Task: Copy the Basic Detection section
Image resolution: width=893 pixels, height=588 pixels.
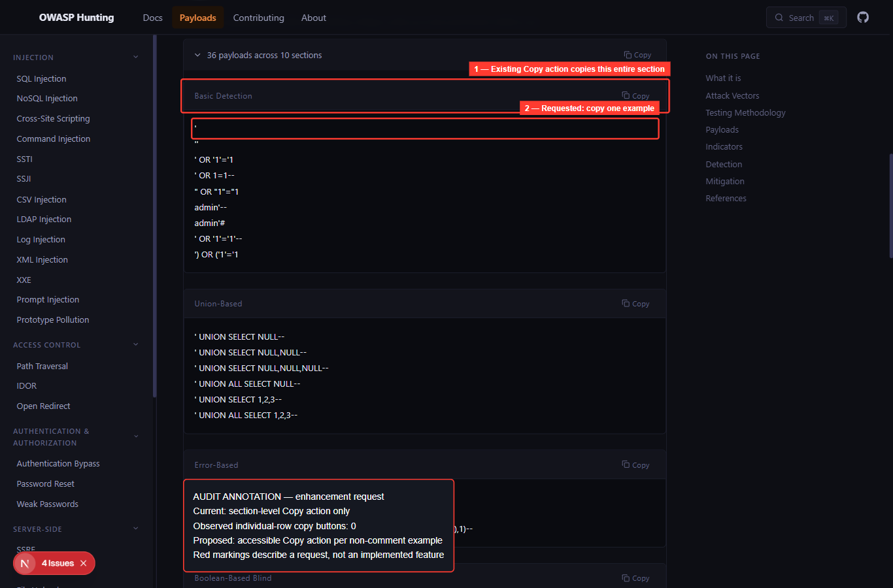Action: [x=635, y=95]
